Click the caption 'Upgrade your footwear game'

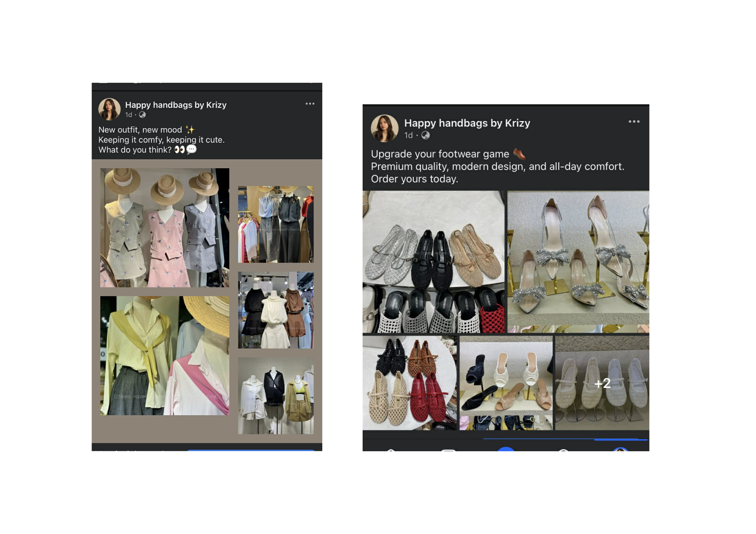(440, 154)
